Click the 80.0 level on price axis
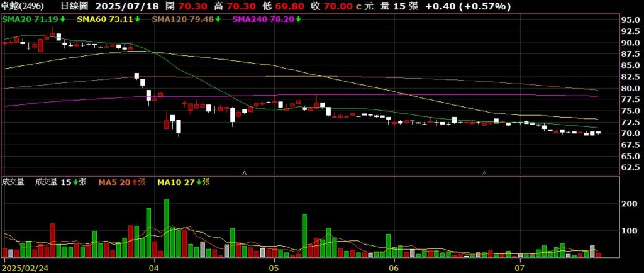The image size is (644, 273). coord(631,88)
